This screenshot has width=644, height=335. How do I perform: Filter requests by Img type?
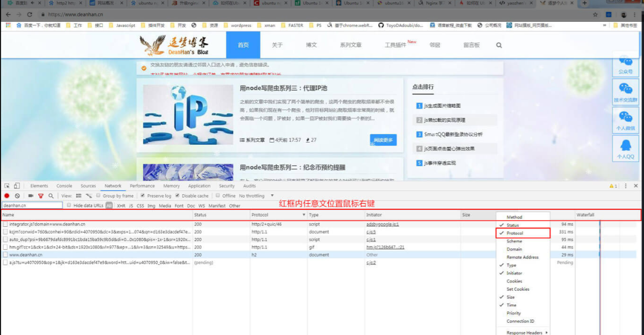coord(151,206)
